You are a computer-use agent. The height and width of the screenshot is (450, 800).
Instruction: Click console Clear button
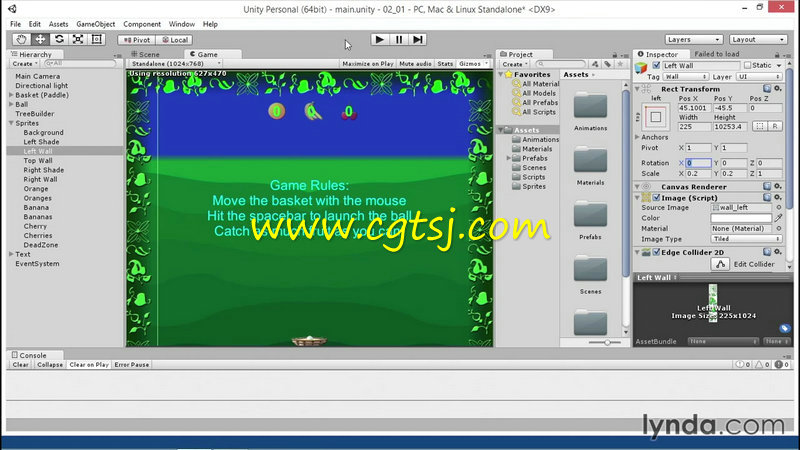point(20,365)
